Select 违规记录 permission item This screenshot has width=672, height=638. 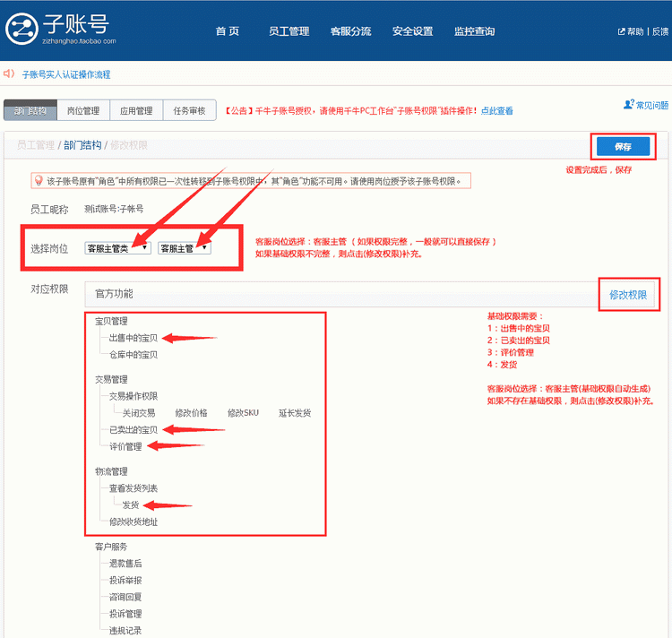[125, 630]
